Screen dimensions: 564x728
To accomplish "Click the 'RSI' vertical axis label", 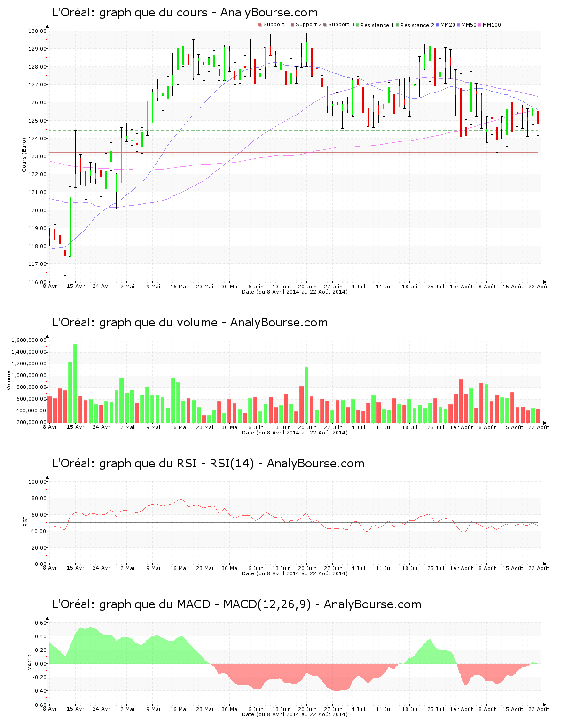I will pyautogui.click(x=25, y=521).
